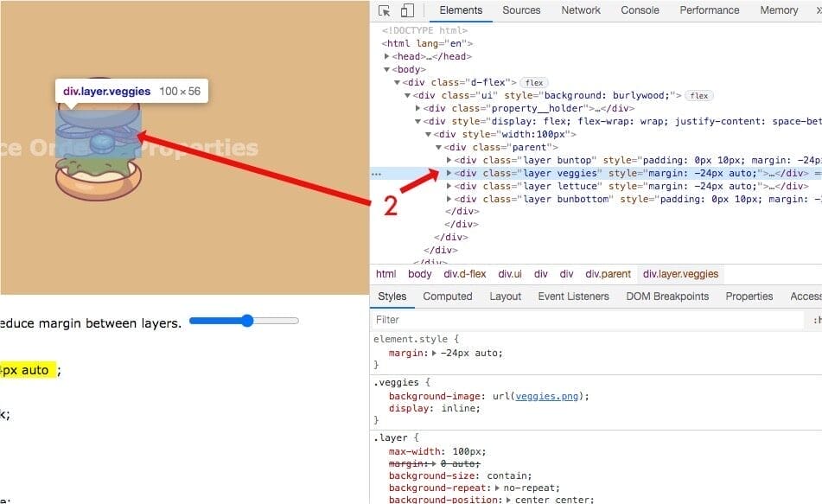822x504 pixels.
Task: Expand the background-repeat property value
Action: pyautogui.click(x=500, y=488)
